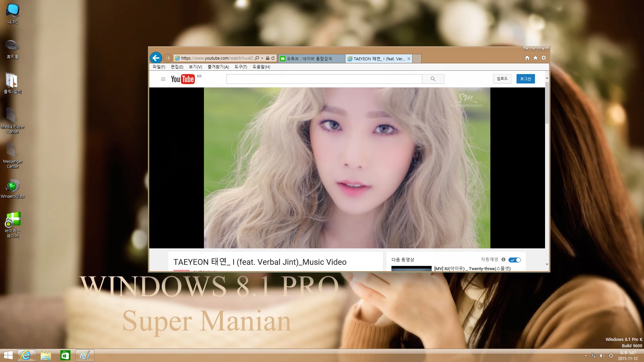Refresh the page with the reload icon
Screen dimensions: 644x362
coord(273,58)
